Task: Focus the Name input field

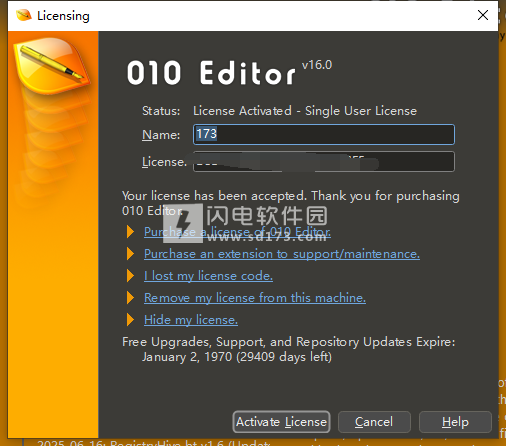Action: (324, 134)
